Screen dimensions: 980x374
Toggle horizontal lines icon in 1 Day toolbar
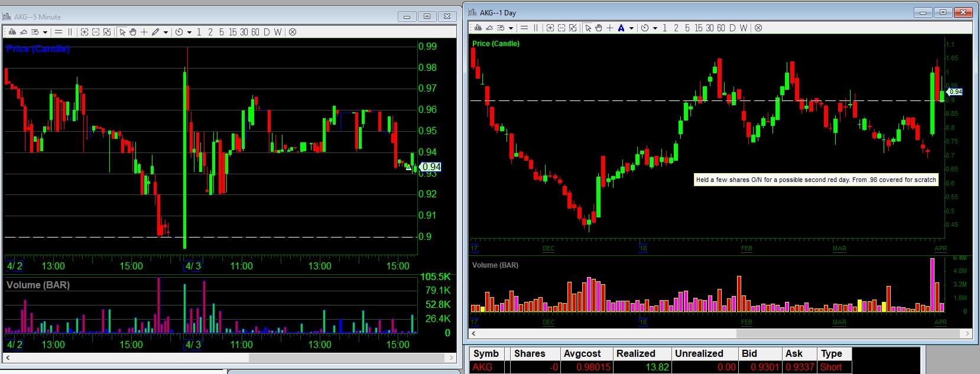[x=524, y=28]
